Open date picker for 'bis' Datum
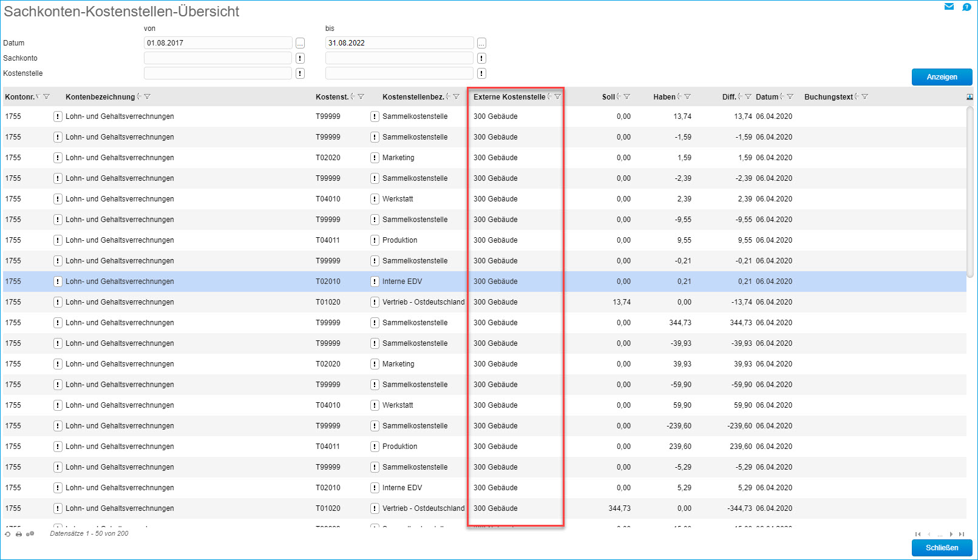Screen dimensions: 978x560 [481, 43]
